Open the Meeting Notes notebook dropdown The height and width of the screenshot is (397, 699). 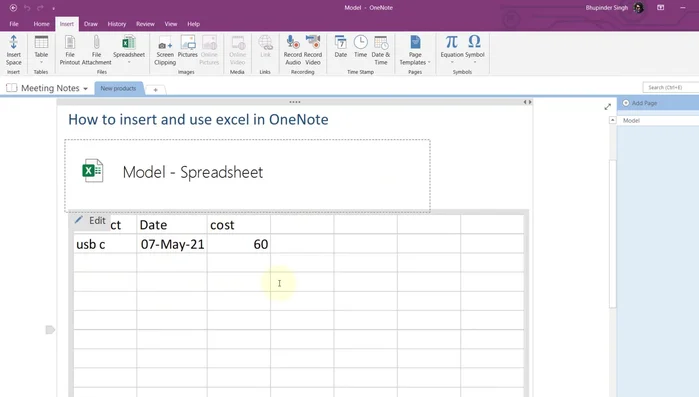(x=85, y=89)
